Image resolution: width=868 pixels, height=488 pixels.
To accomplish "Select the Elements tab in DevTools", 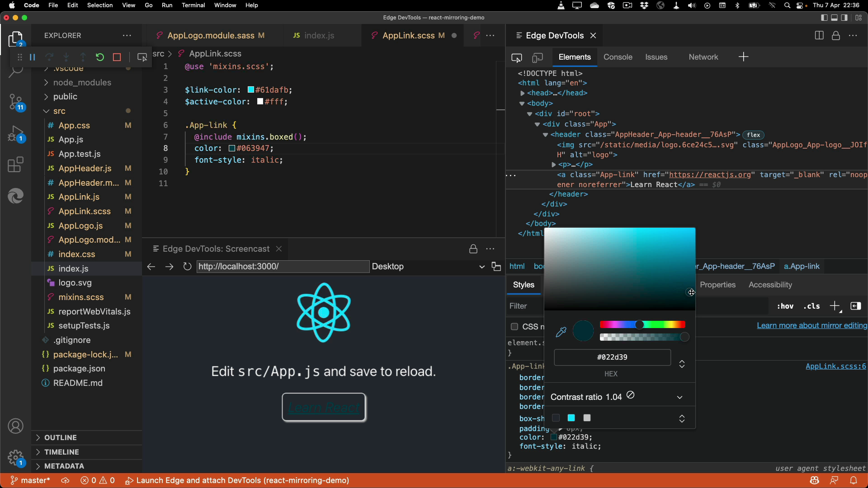I will coord(575,56).
